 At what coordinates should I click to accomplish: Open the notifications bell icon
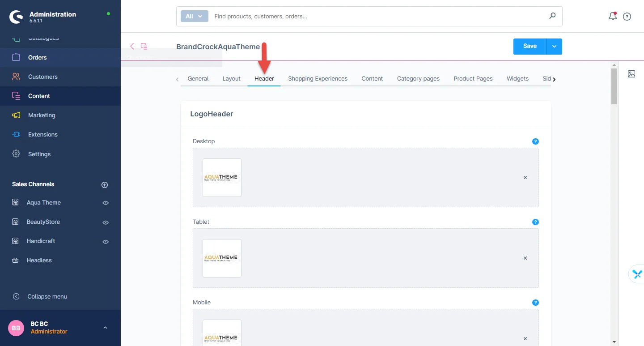tap(612, 17)
